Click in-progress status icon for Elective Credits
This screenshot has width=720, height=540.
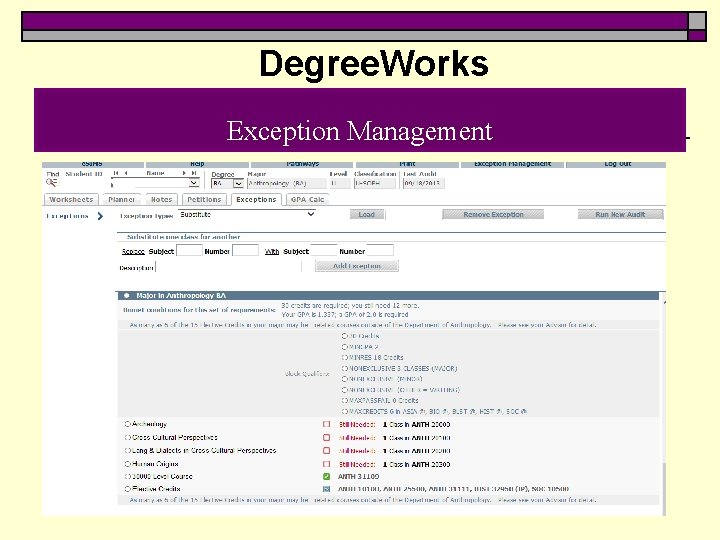click(x=326, y=489)
